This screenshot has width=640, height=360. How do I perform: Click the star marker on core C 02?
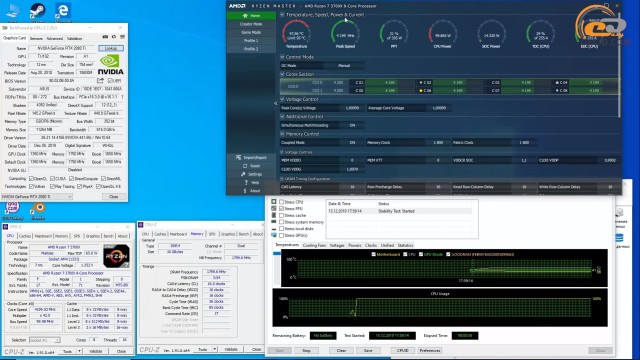(x=421, y=82)
